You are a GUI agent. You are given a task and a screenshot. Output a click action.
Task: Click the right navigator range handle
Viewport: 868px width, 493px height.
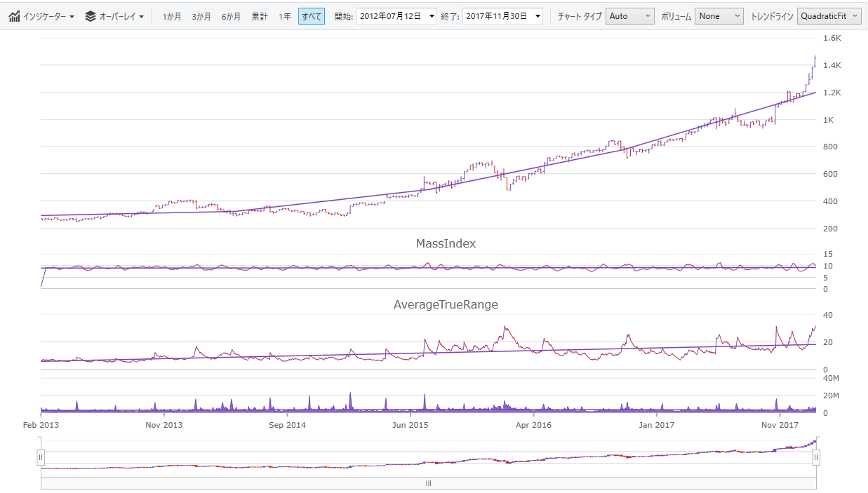click(816, 457)
